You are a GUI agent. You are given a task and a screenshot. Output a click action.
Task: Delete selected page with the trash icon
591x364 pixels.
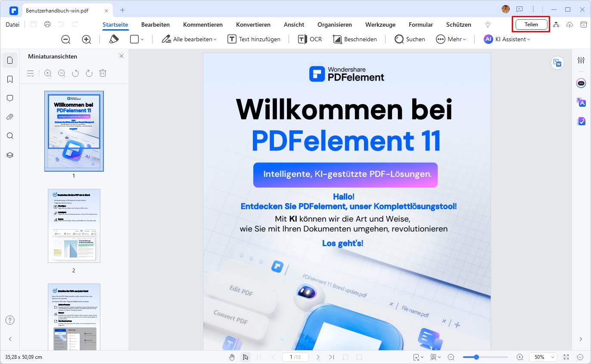point(103,74)
